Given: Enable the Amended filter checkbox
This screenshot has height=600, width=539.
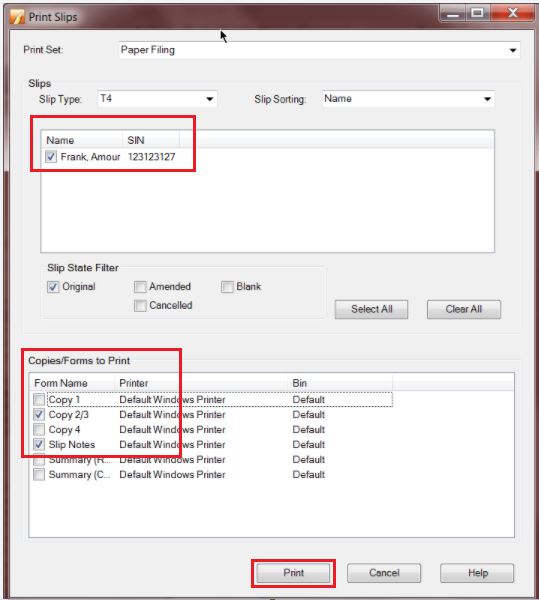Looking at the screenshot, I should [140, 287].
